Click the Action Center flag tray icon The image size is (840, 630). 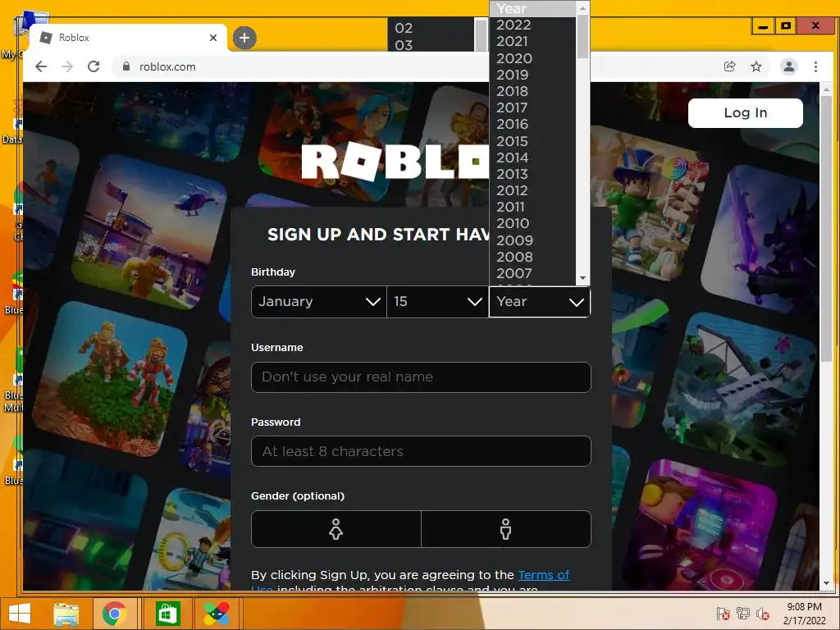pyautogui.click(x=724, y=614)
